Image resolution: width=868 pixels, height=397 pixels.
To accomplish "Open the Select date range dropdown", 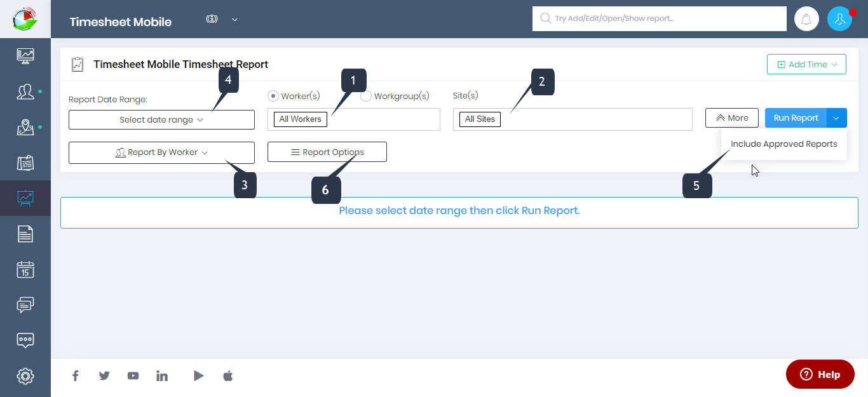I will coord(161,120).
